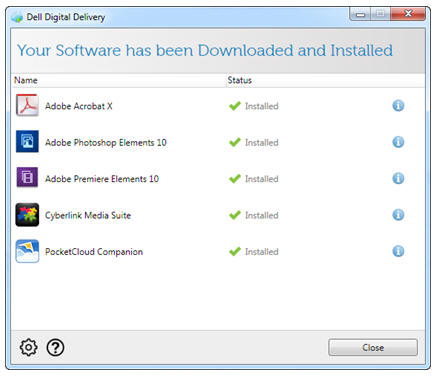Open settings with the gear icon
Viewport: 437px width, 376px height.
point(28,348)
